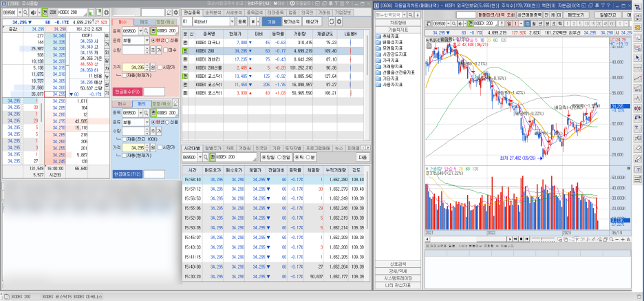Click the 현금매도(F12) button
This screenshot has height=301, width=644.
(x=127, y=174)
